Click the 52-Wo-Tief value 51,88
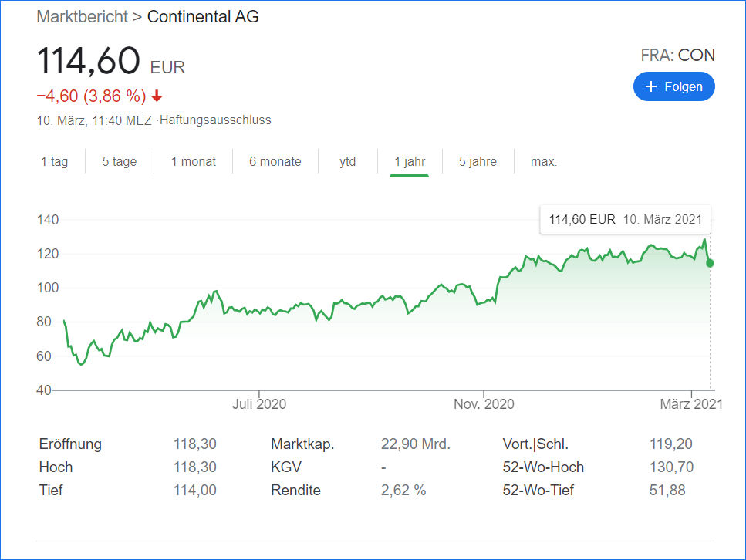 click(667, 491)
